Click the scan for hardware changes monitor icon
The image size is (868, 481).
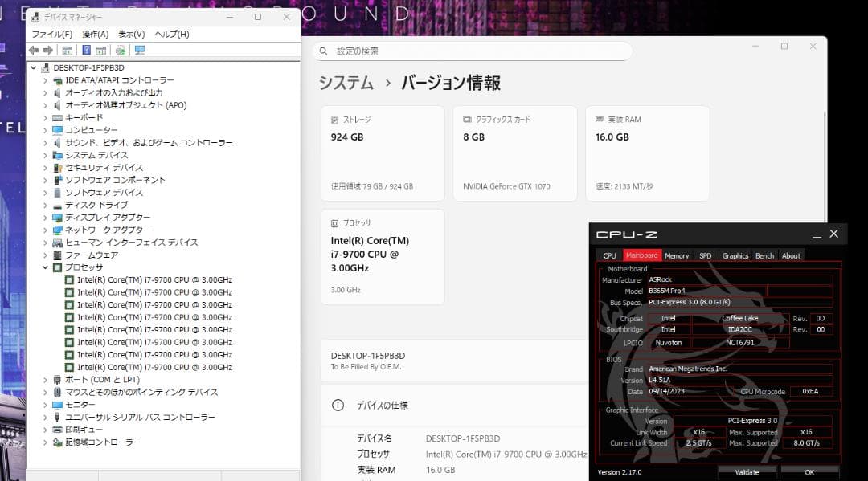(x=140, y=51)
